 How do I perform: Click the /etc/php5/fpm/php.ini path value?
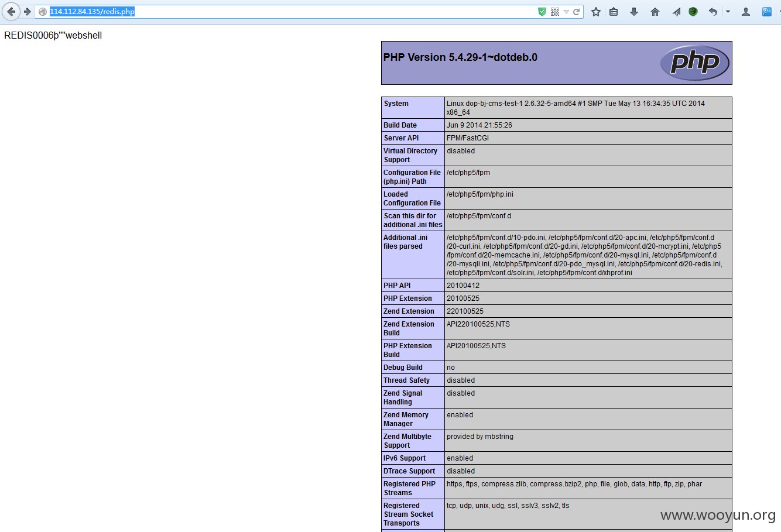pos(479,194)
